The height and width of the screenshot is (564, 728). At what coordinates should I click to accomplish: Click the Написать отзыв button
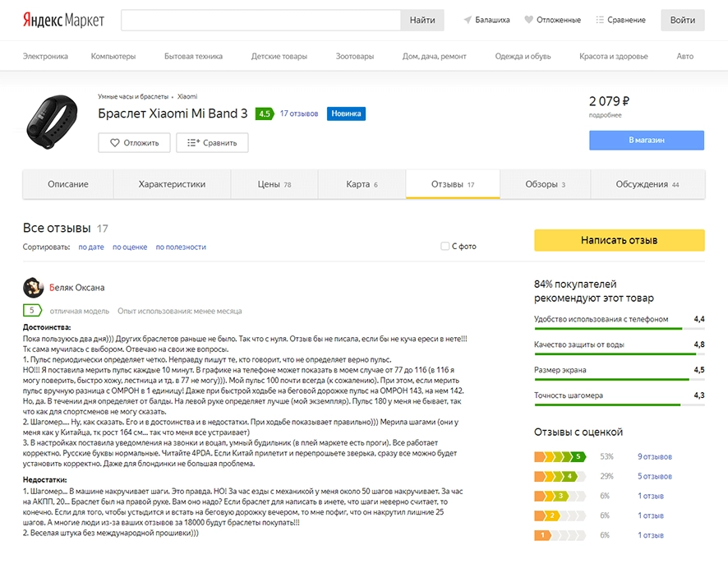(620, 240)
